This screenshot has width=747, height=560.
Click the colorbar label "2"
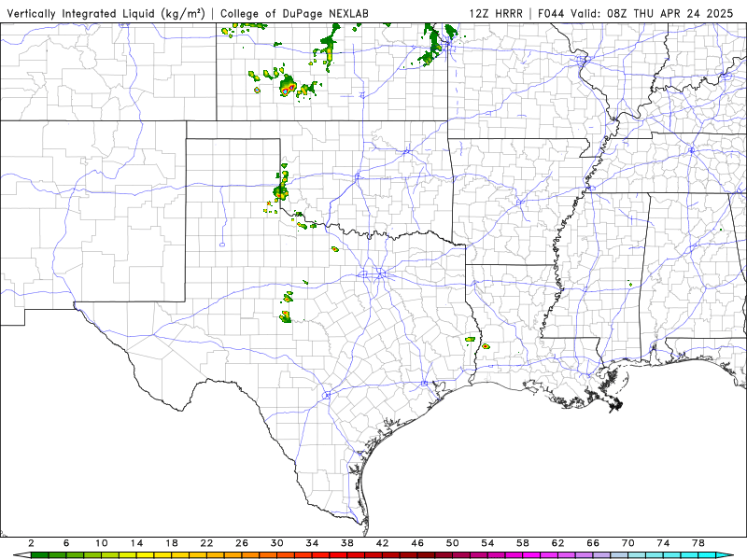(31, 543)
